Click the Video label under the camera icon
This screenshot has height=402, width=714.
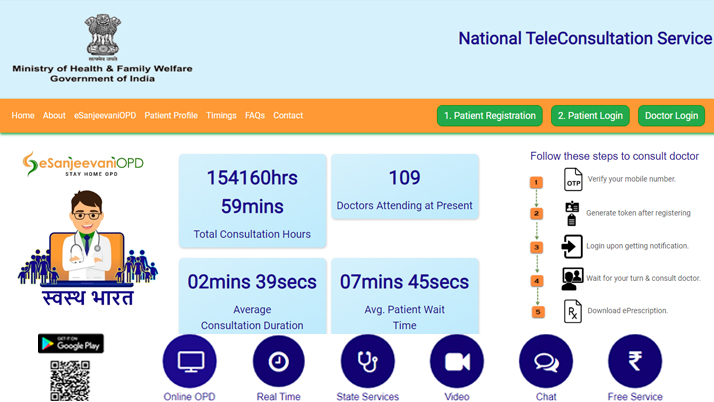pyautogui.click(x=457, y=397)
